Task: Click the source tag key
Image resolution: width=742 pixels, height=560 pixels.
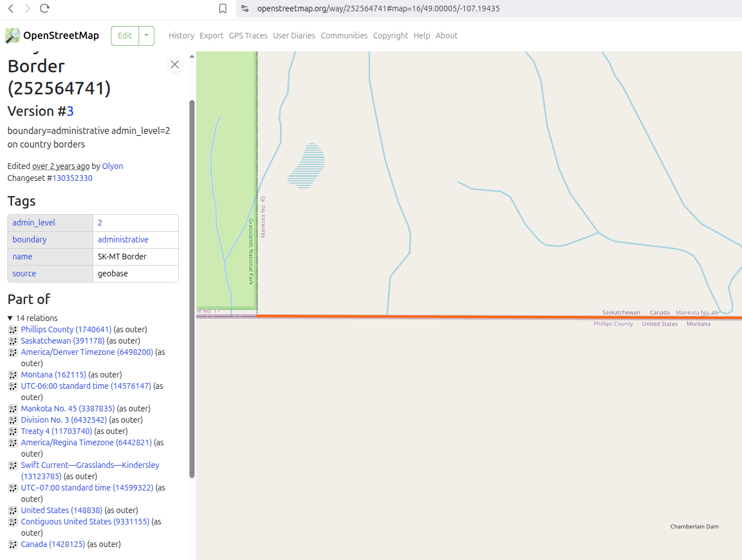Action: [24, 274]
